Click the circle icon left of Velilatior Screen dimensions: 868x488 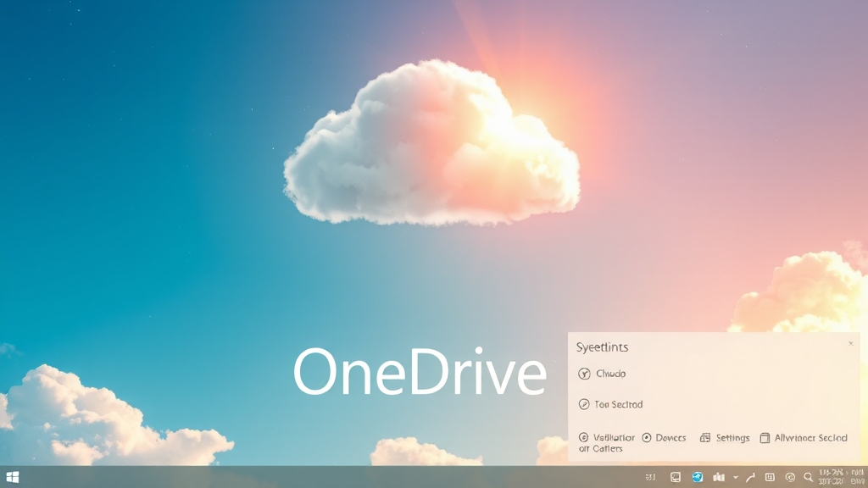click(x=583, y=438)
